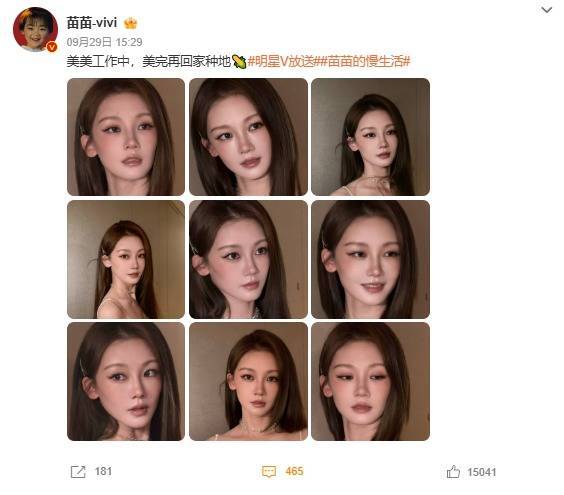Open the middle-left full portrait photo

coord(126,259)
